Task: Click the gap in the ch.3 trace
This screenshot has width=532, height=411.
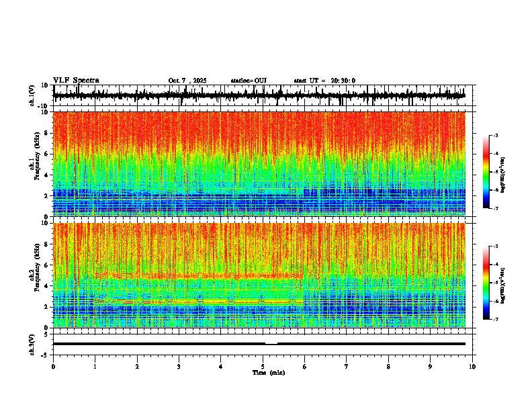Action: click(271, 344)
